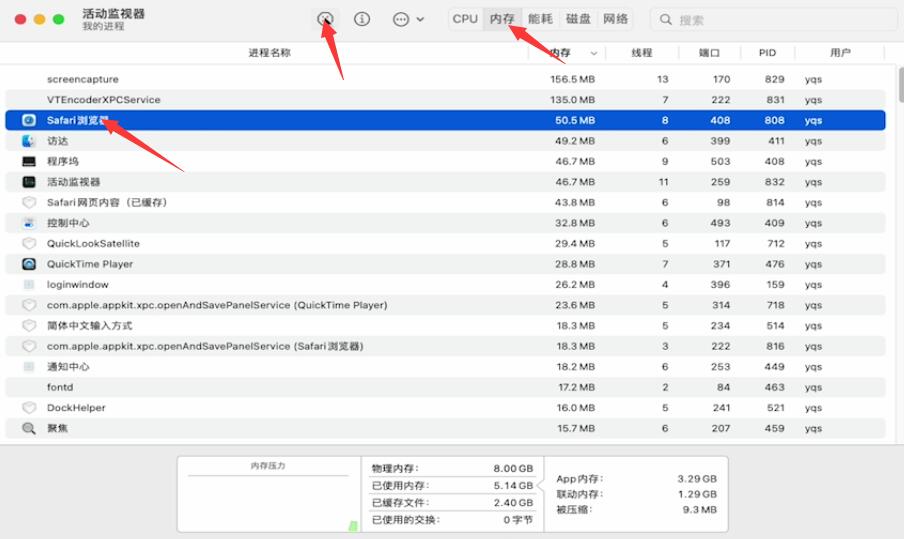The width and height of the screenshot is (904, 539).
Task: Click the QuickTime Player icon
Action: pos(29,264)
